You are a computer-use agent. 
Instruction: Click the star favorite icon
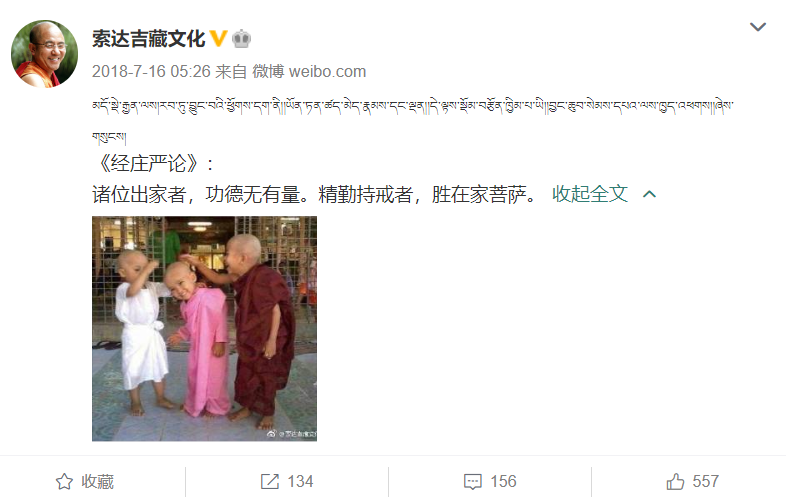(64, 481)
